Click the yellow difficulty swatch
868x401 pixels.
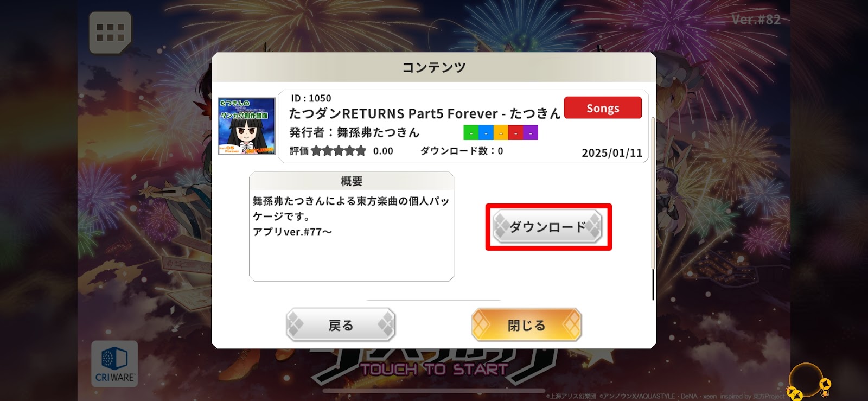[501, 133]
